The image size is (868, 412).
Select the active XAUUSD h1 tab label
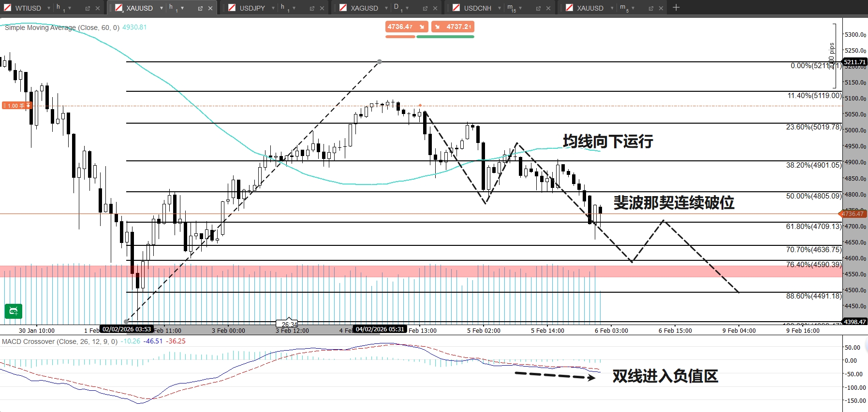[140, 8]
